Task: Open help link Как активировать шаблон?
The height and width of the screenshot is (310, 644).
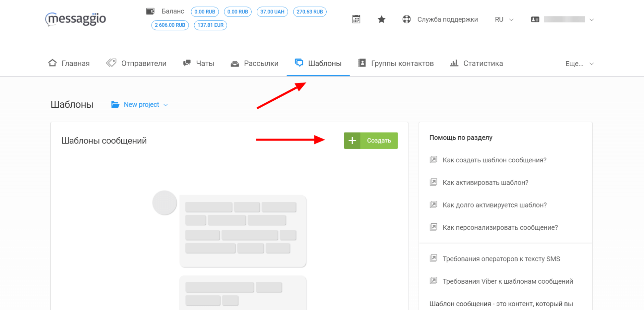Action: (x=485, y=183)
